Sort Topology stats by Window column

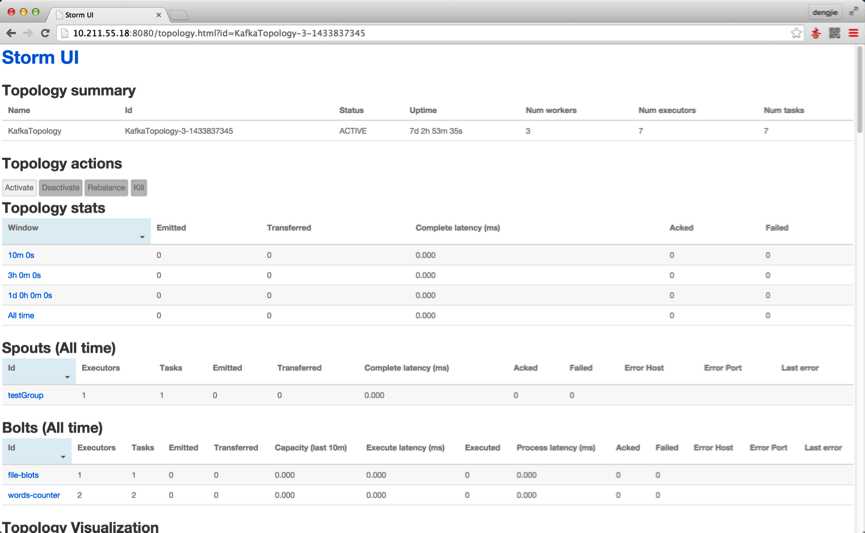pyautogui.click(x=76, y=231)
